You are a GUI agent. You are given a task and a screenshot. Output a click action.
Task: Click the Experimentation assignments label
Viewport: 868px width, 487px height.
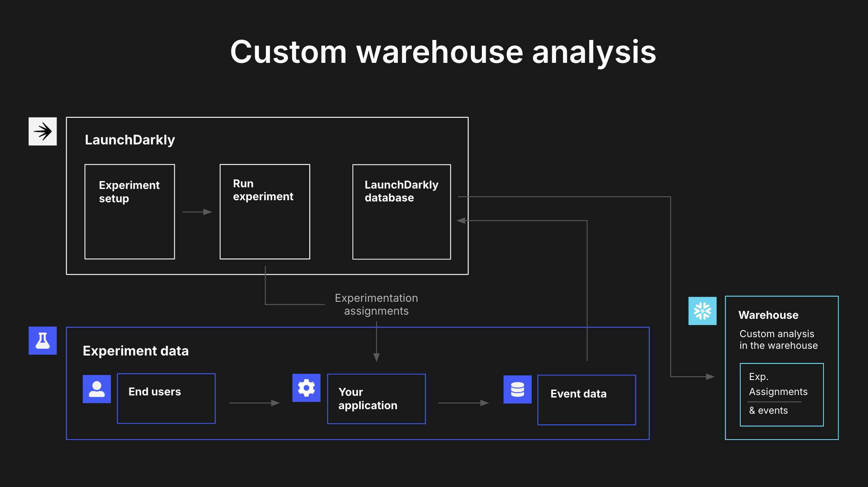[376, 304]
